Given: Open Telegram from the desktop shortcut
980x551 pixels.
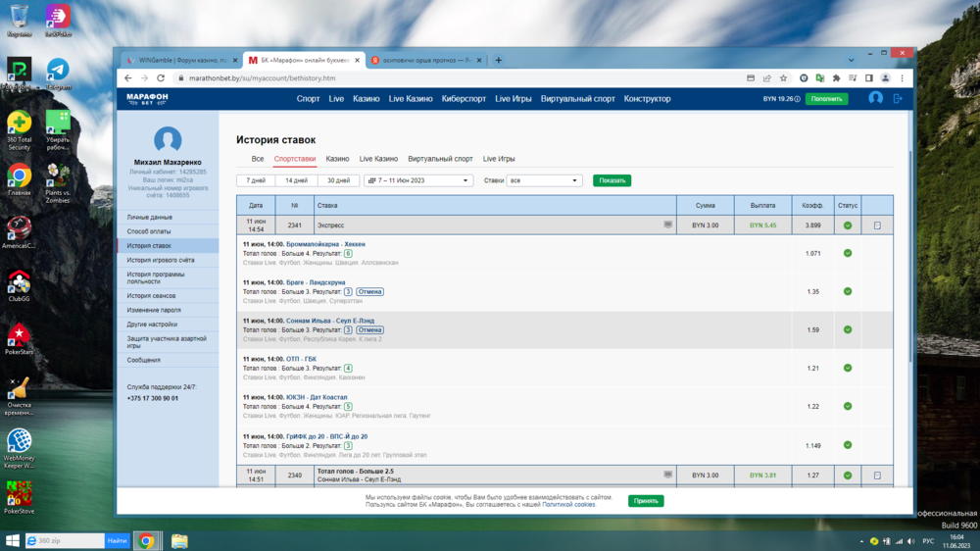Looking at the screenshot, I should point(58,71).
